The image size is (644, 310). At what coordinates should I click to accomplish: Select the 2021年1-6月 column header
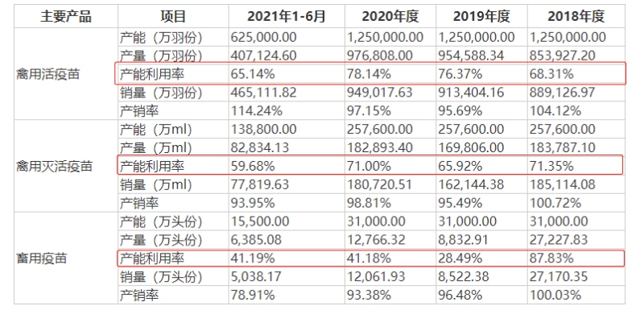point(287,16)
